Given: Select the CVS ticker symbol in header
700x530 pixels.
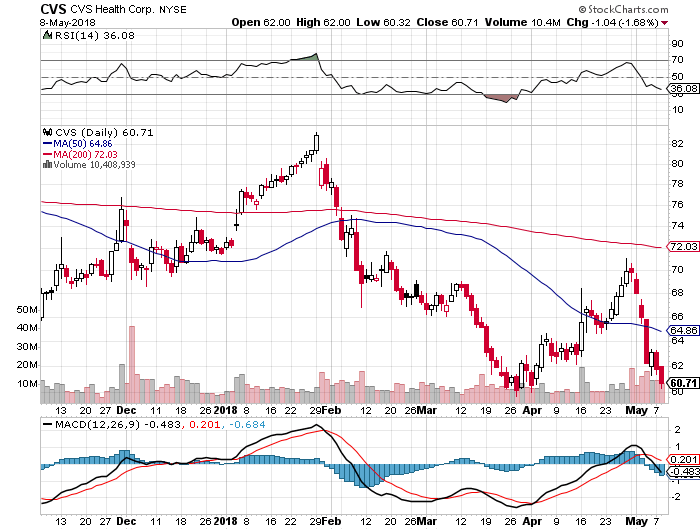Looking at the screenshot, I should (x=53, y=9).
